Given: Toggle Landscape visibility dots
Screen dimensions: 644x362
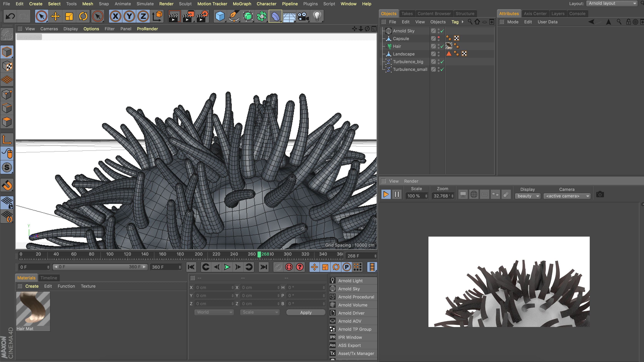Looking at the screenshot, I should (439, 54).
